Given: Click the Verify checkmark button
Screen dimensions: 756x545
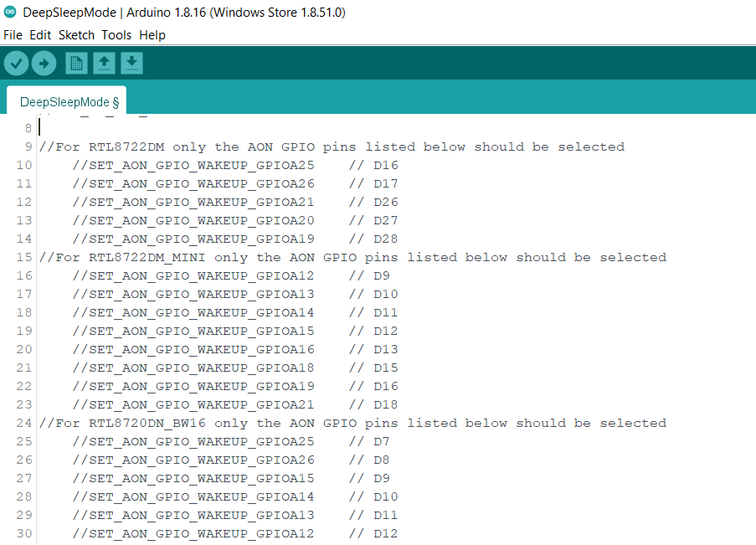Looking at the screenshot, I should [x=17, y=63].
